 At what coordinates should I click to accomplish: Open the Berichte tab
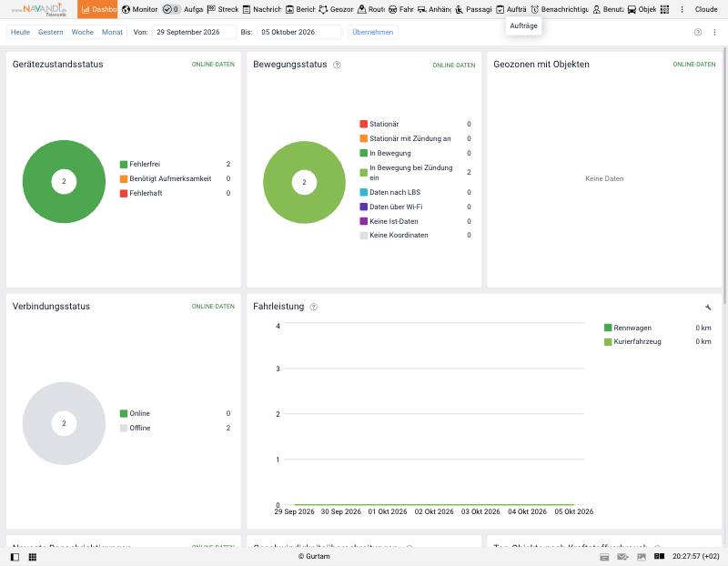coord(300,9)
